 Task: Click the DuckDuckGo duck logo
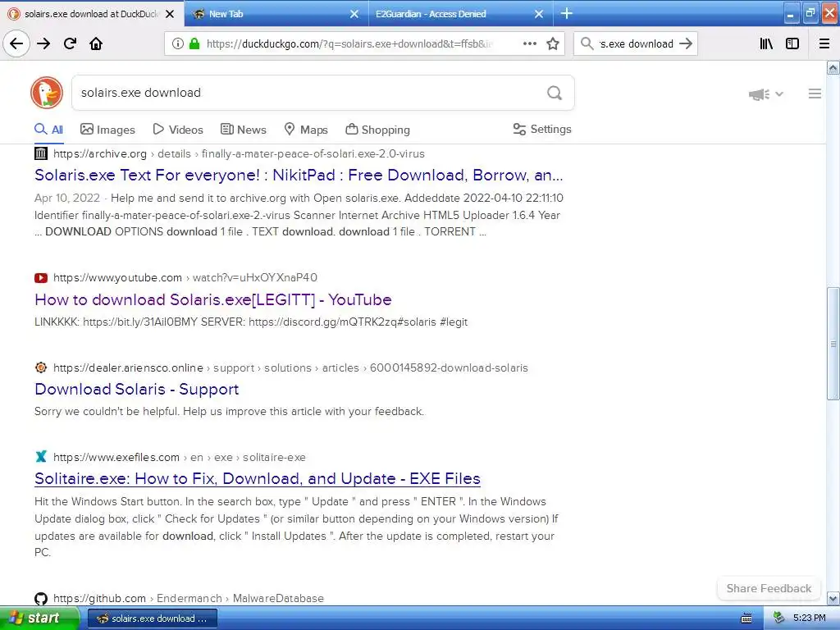click(x=47, y=93)
